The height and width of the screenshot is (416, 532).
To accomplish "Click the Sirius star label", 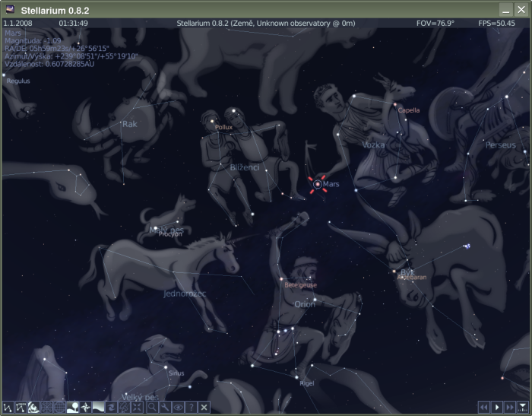I will pos(176,373).
